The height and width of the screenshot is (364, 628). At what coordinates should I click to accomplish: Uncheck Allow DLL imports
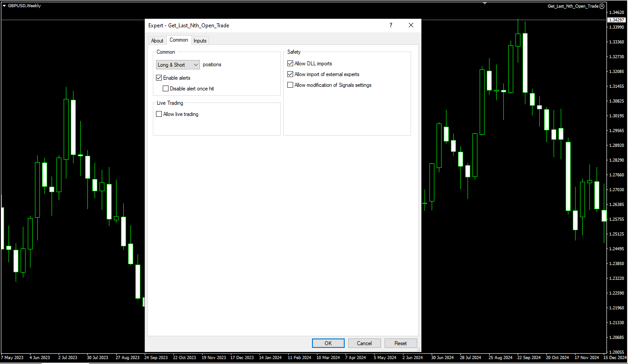290,64
